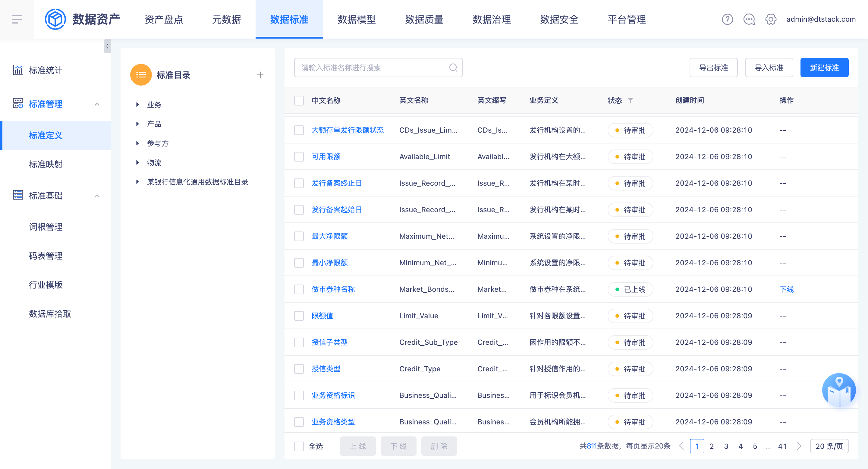Click the search magnifier icon

(453, 68)
